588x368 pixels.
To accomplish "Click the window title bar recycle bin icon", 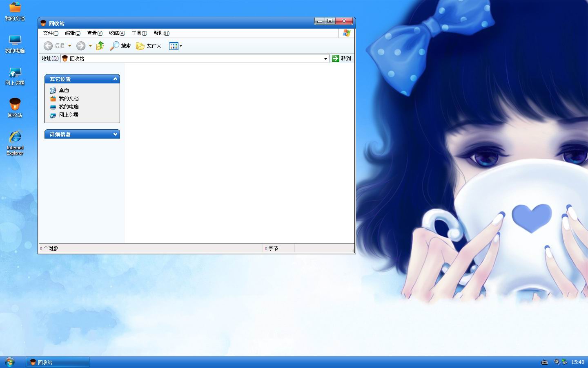I will [43, 23].
